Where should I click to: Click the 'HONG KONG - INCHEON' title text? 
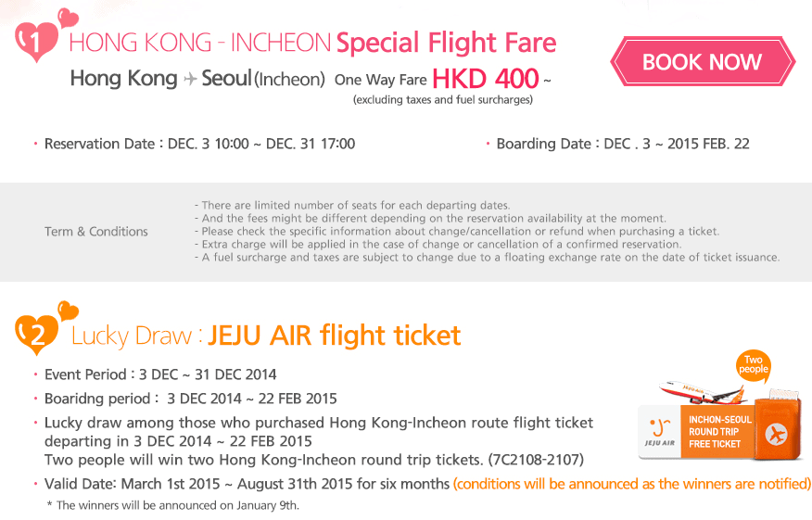pyautogui.click(x=199, y=43)
